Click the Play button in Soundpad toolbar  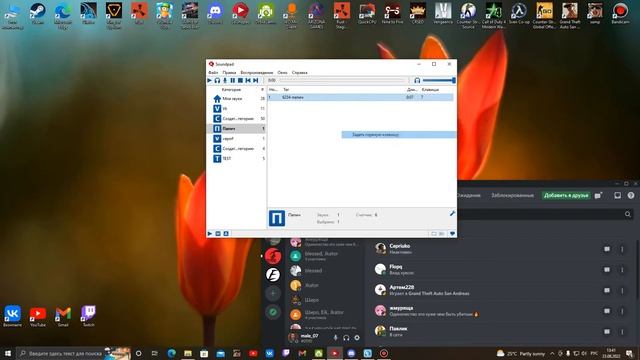click(x=210, y=80)
